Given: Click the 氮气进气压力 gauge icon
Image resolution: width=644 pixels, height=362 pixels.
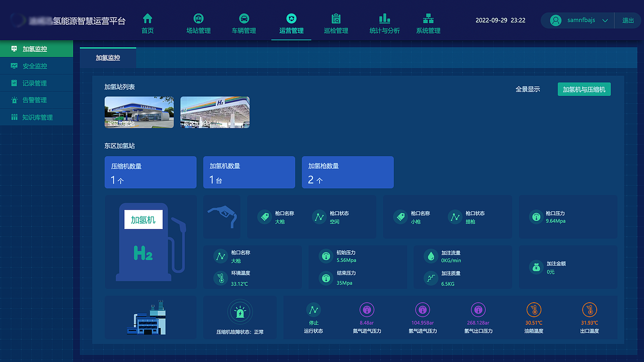Looking at the screenshot, I should [x=367, y=310].
